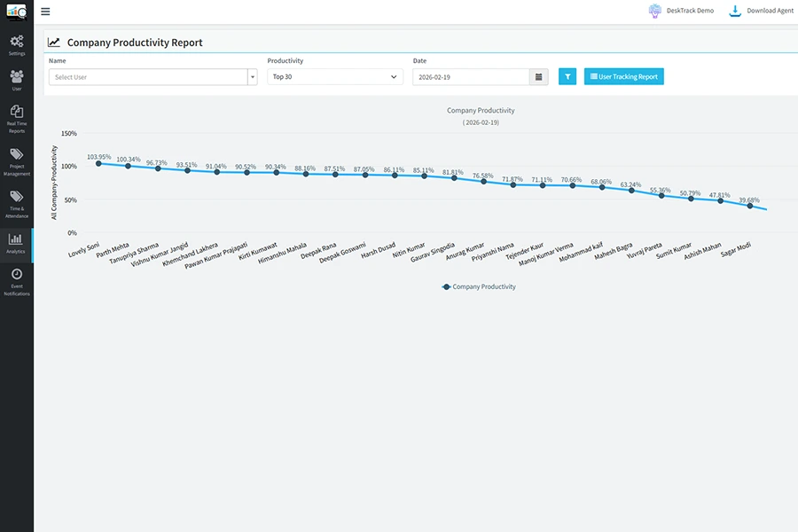Open the calendar picker beside the date field
Screen dimensions: 798x532
[x=538, y=76]
